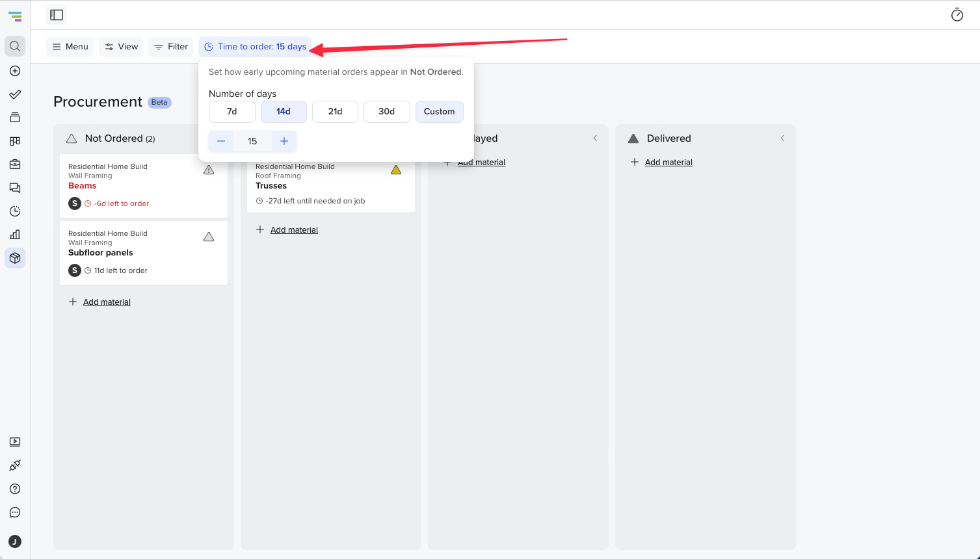
Task: Select the 21d preset
Action: [335, 112]
